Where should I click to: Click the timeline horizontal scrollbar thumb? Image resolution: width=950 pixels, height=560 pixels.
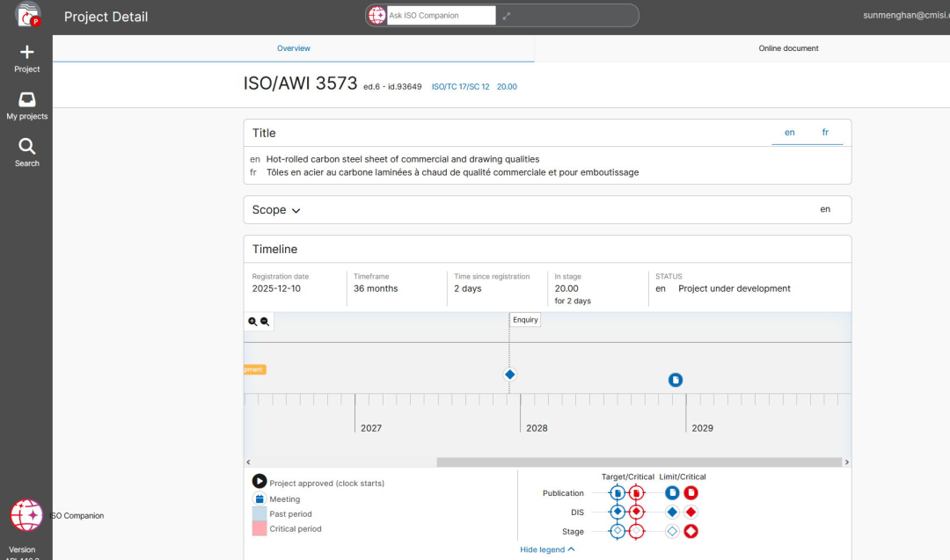pos(639,462)
